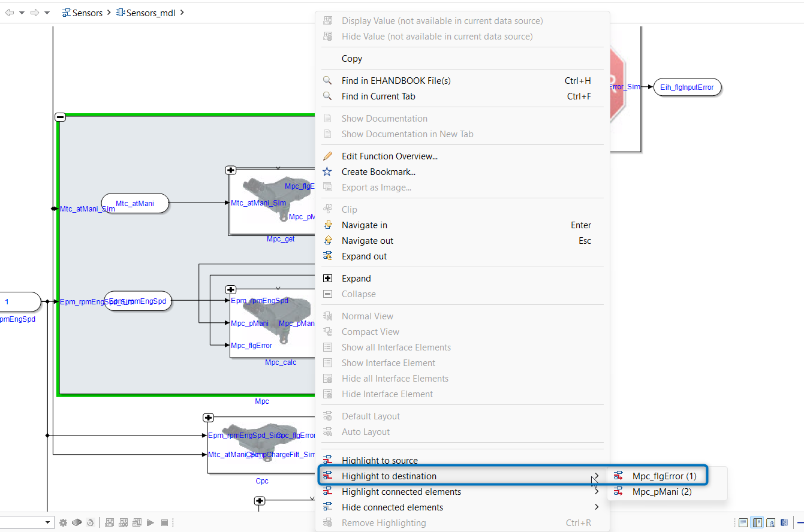This screenshot has width=804, height=532.
Task: Select Mpc_flgError (1) in the submenu
Action: (664, 476)
